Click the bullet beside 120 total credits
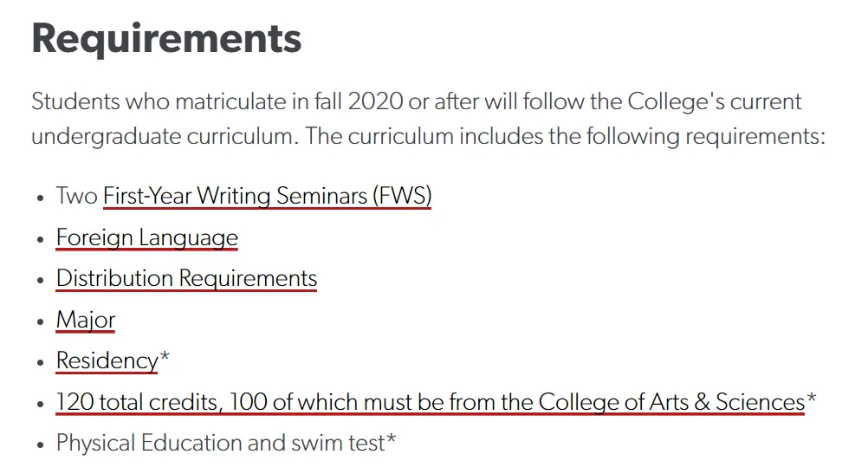 (40, 404)
